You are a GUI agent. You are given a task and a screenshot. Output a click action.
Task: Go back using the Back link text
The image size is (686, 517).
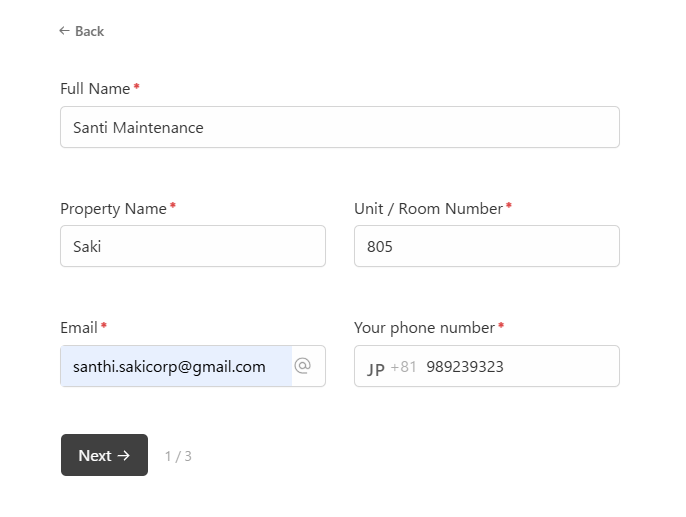[x=89, y=31]
